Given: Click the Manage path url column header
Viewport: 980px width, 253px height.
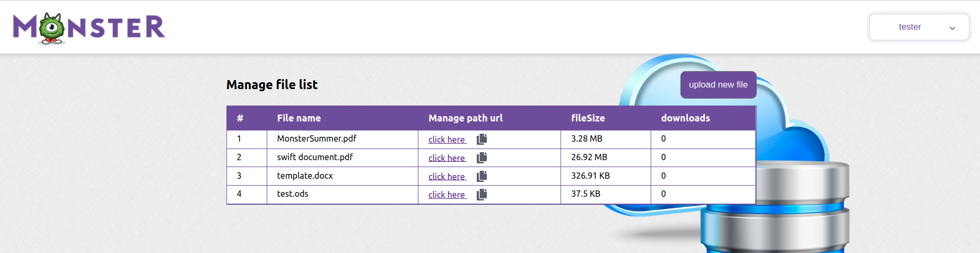Looking at the screenshot, I should pyautogui.click(x=465, y=118).
